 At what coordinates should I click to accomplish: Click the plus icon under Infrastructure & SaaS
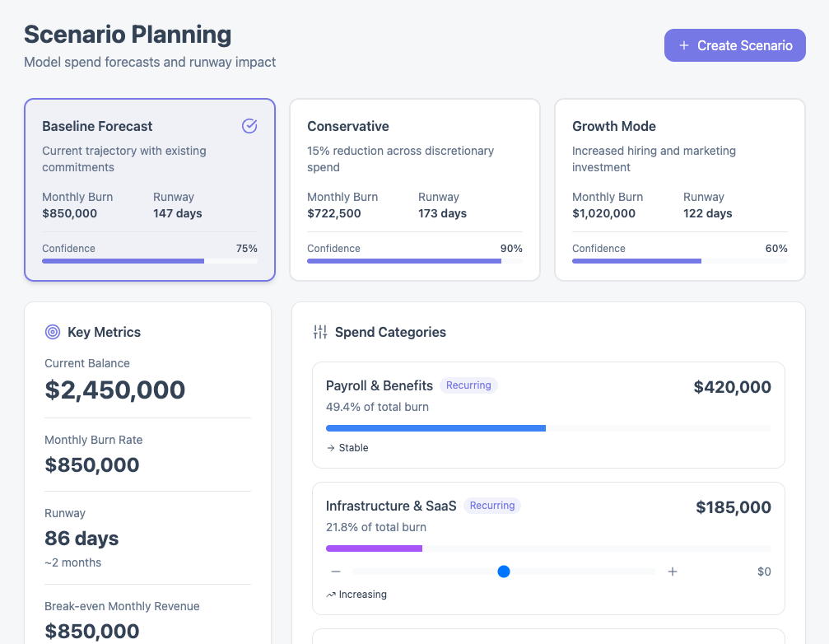pos(673,572)
